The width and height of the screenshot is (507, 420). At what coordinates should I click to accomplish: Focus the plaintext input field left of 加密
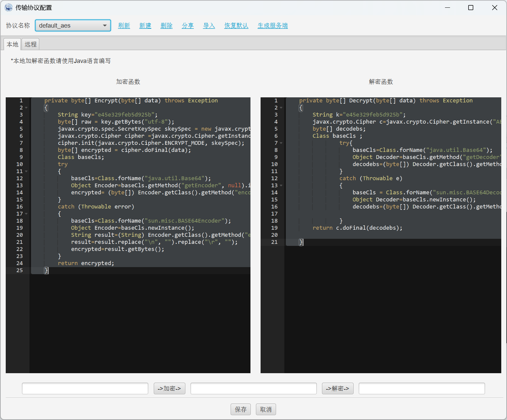85,388
